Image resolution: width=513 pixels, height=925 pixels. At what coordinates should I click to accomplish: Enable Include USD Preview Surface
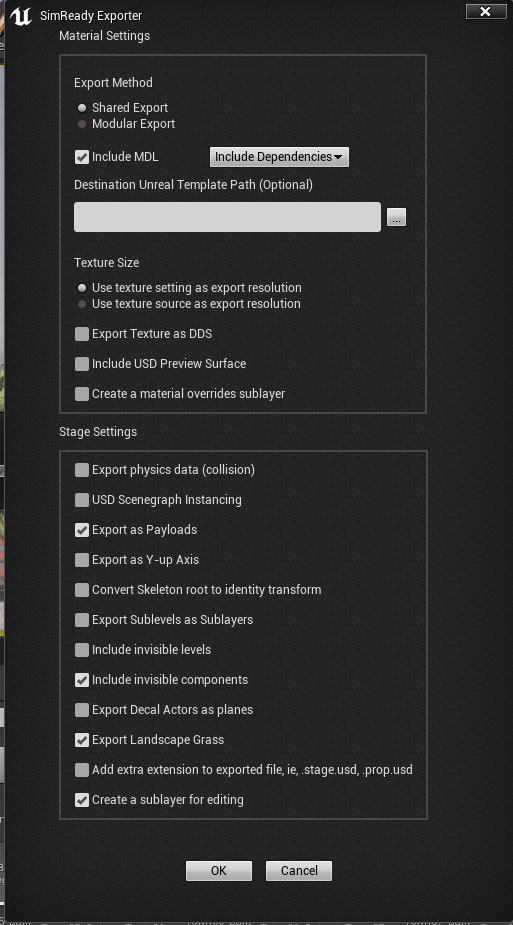[82, 364]
